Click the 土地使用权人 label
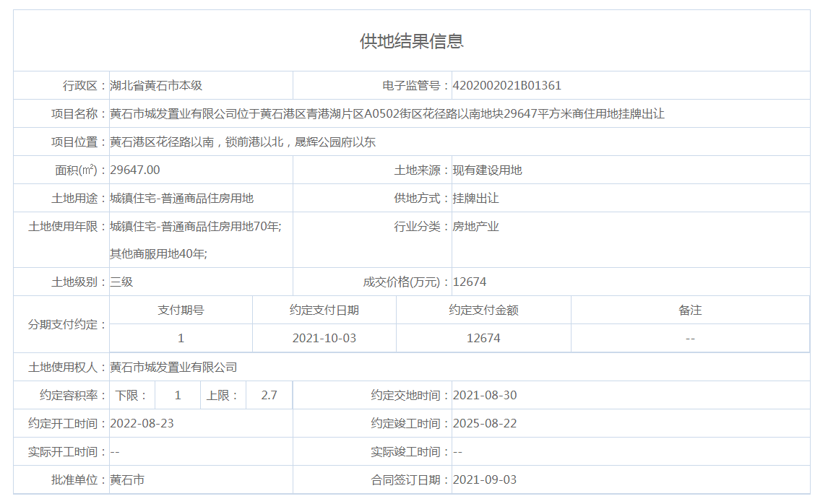 coord(68,368)
